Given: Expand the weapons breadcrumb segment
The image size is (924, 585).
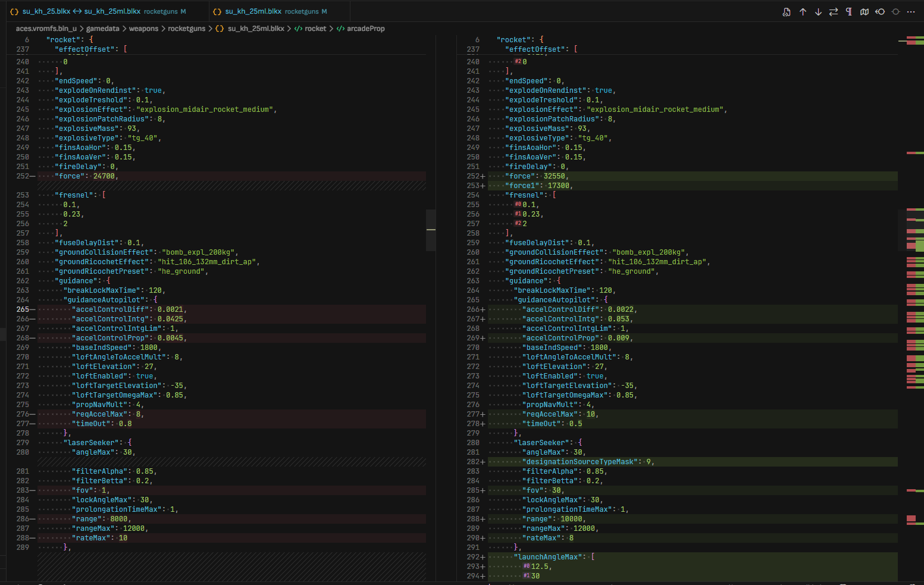Looking at the screenshot, I should (143, 29).
